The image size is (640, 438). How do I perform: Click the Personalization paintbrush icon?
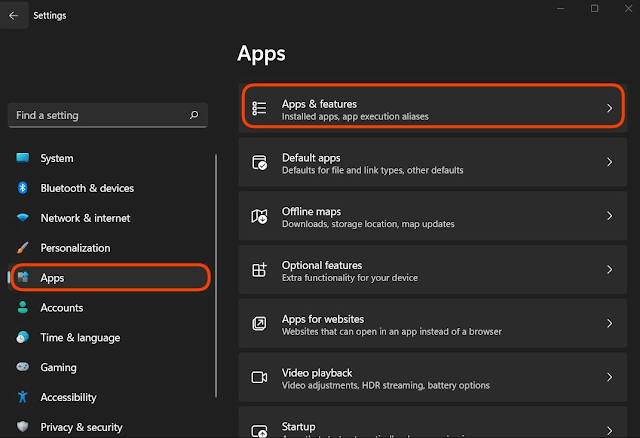(x=22, y=248)
